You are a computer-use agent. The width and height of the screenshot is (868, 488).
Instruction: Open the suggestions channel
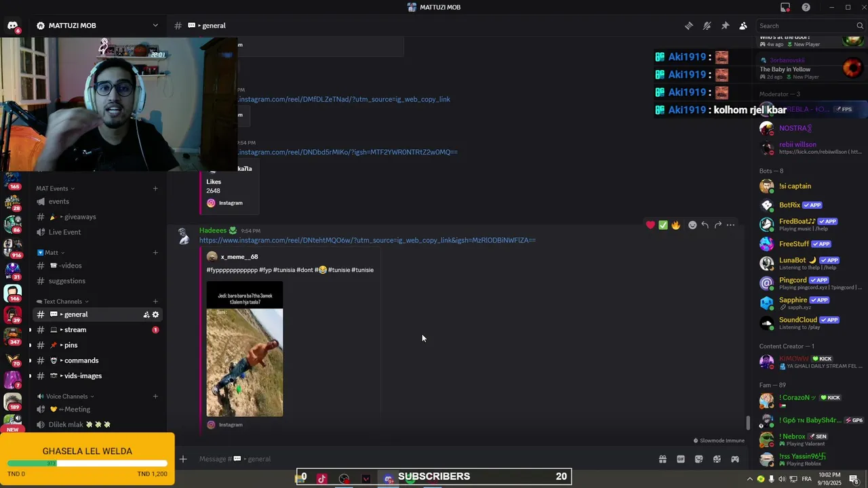98,281
